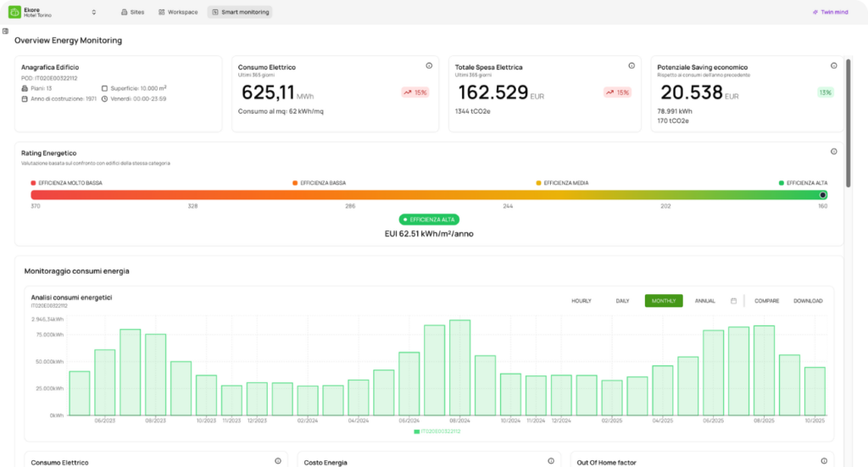The height and width of the screenshot is (467, 868).
Task: Select the ANNUAL view option
Action: (x=704, y=301)
